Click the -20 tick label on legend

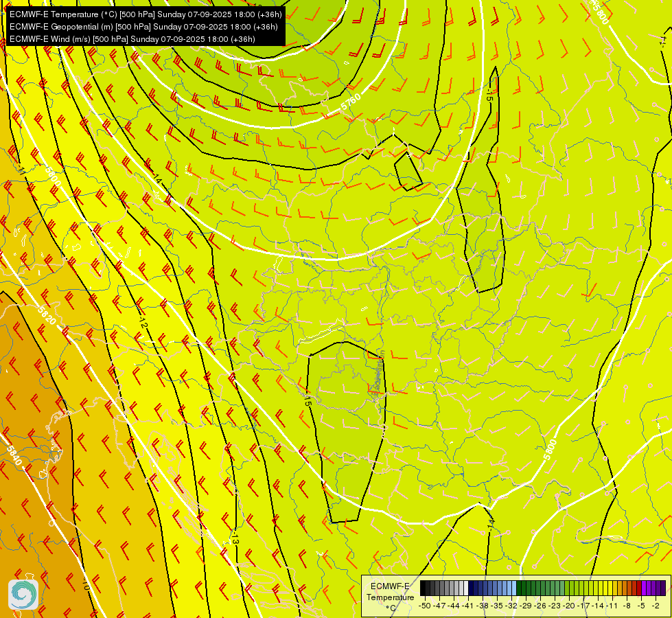(x=569, y=606)
